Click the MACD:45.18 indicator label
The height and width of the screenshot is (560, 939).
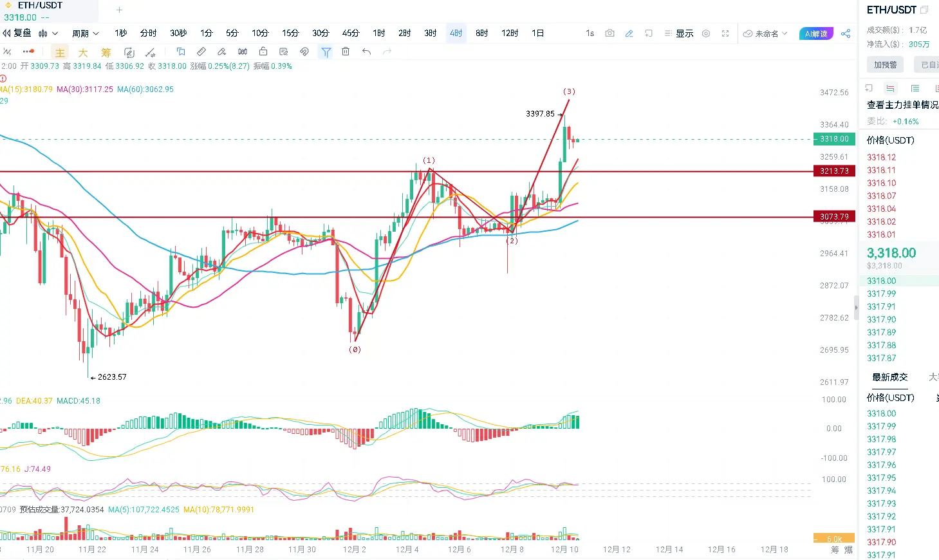(79, 401)
